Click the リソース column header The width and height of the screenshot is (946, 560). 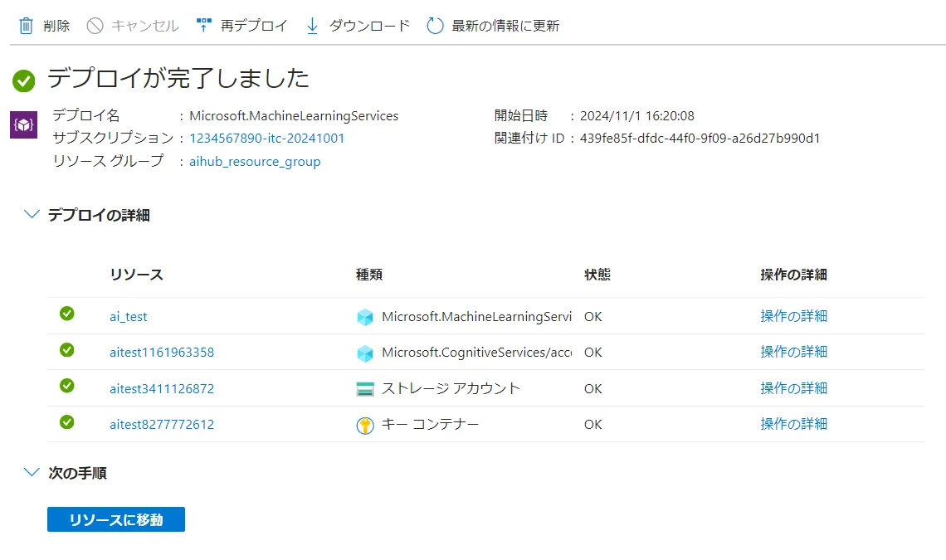(x=136, y=275)
